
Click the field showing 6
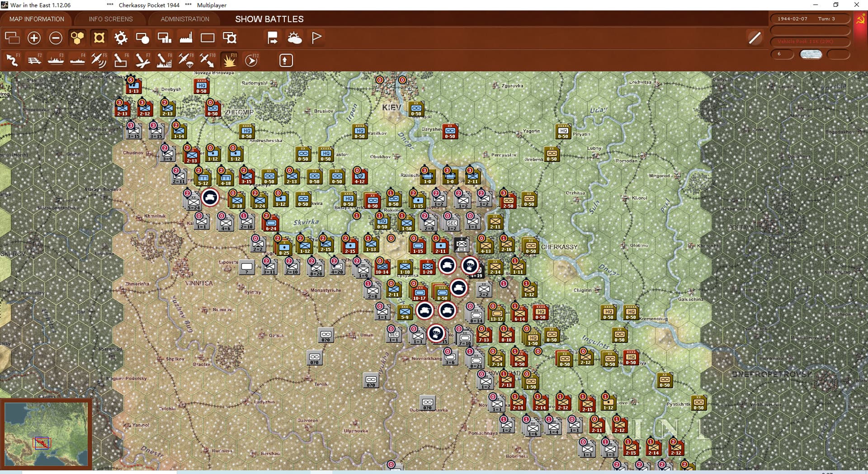point(782,54)
